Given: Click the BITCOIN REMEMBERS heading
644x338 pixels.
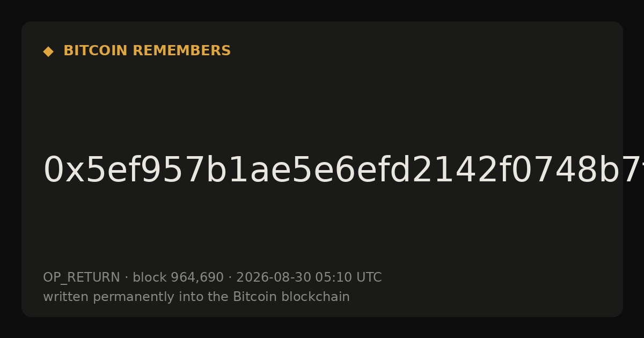Looking at the screenshot, I should pos(147,51).
